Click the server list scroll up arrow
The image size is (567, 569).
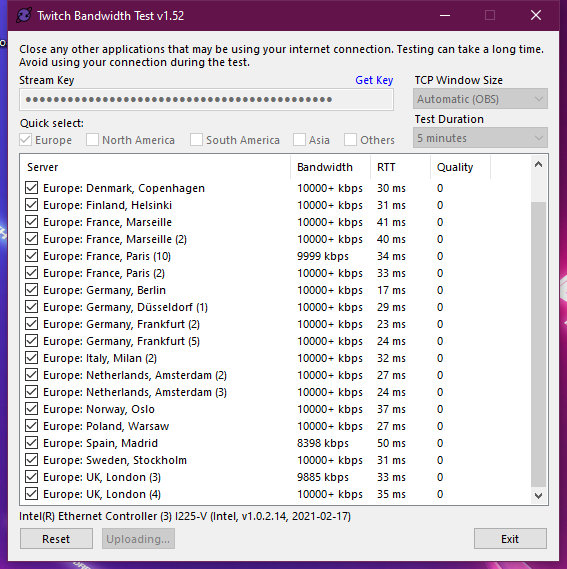[539, 165]
